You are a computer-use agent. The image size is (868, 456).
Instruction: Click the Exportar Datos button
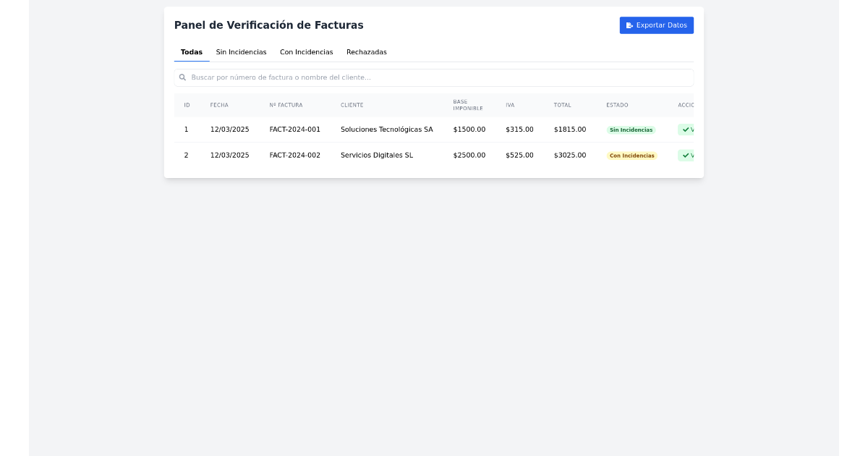(x=656, y=25)
